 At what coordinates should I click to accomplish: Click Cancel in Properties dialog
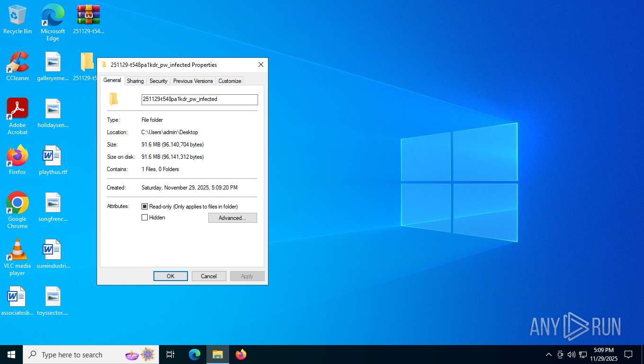209,276
